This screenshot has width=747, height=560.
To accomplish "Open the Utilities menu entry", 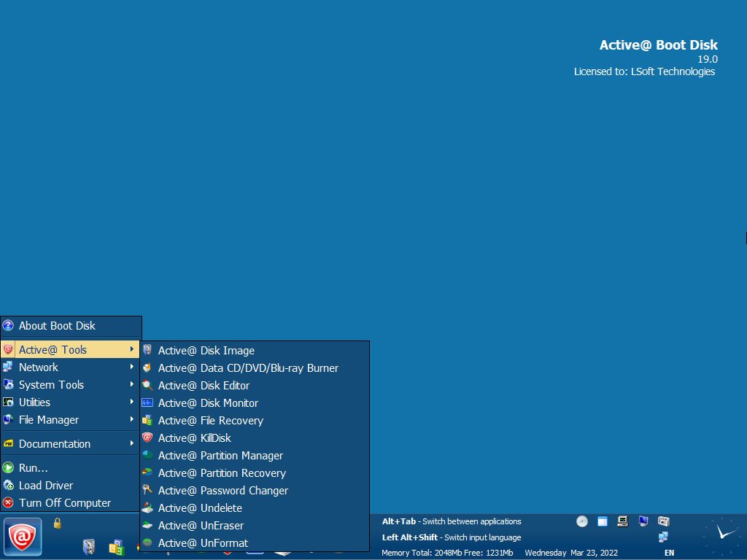I will coord(70,402).
